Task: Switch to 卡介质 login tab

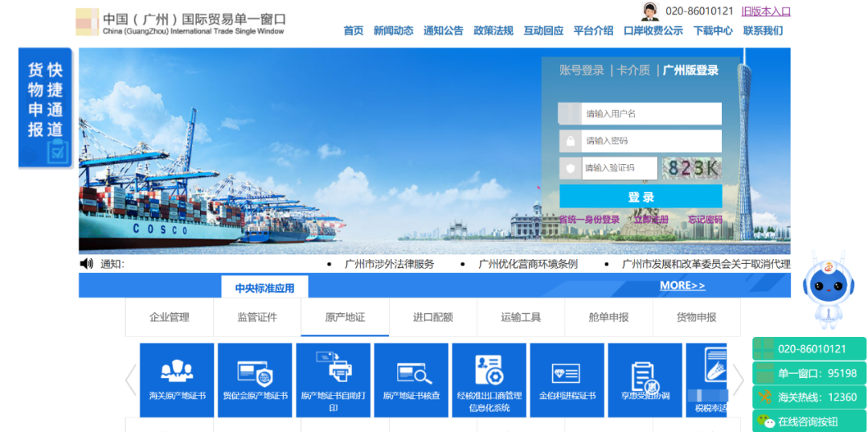Action: (x=633, y=70)
